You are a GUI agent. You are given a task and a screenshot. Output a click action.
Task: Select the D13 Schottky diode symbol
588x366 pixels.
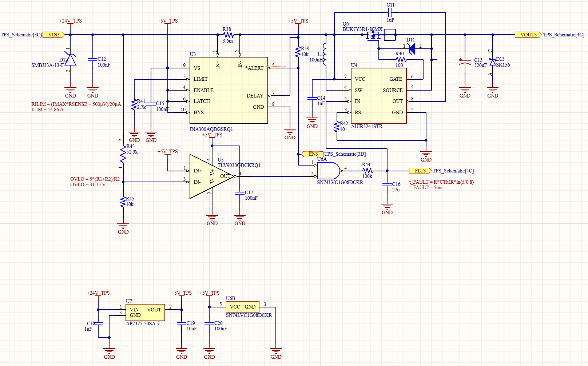click(x=493, y=62)
